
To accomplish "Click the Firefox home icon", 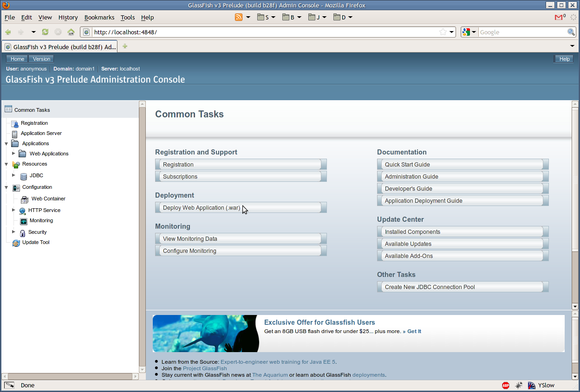I will [x=71, y=32].
